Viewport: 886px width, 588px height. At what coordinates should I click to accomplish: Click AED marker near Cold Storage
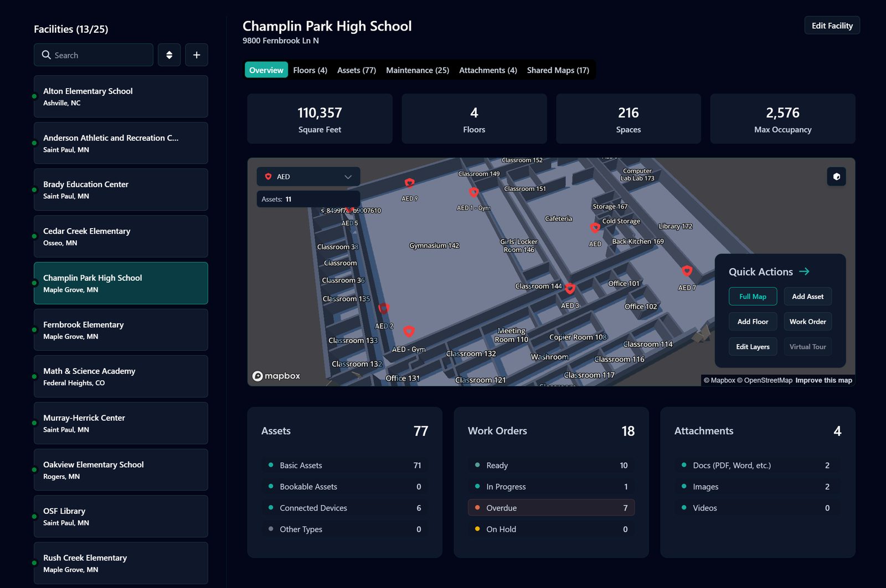pos(595,228)
